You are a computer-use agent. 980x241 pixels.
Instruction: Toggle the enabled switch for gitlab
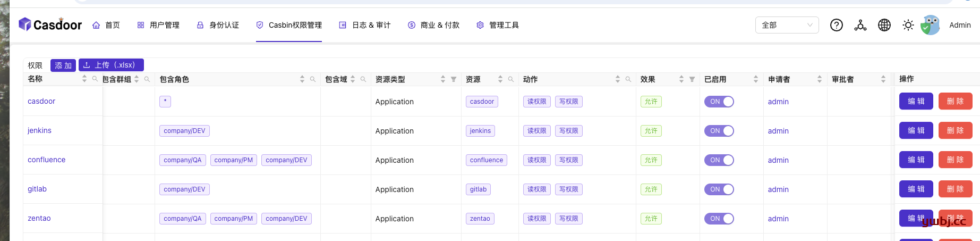719,189
